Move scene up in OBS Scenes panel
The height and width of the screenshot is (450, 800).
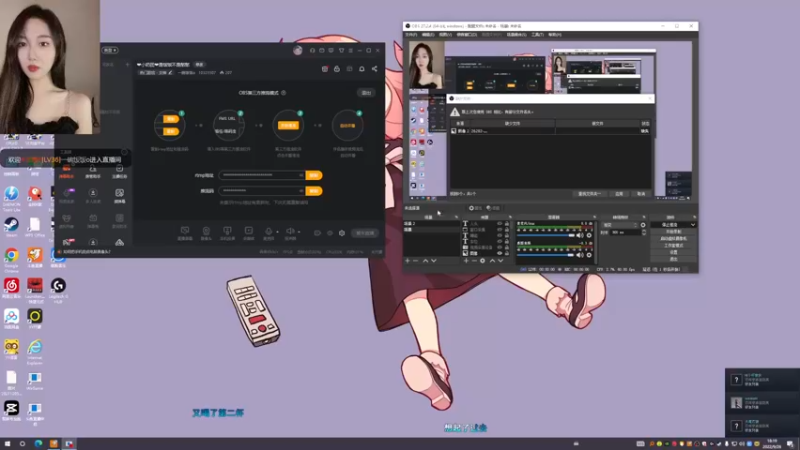[x=426, y=261]
